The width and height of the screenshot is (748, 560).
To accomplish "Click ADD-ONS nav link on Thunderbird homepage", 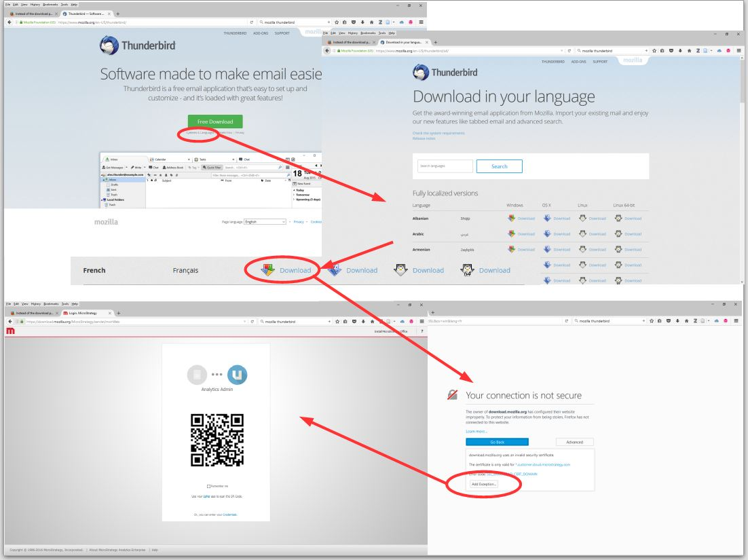I will pos(261,33).
